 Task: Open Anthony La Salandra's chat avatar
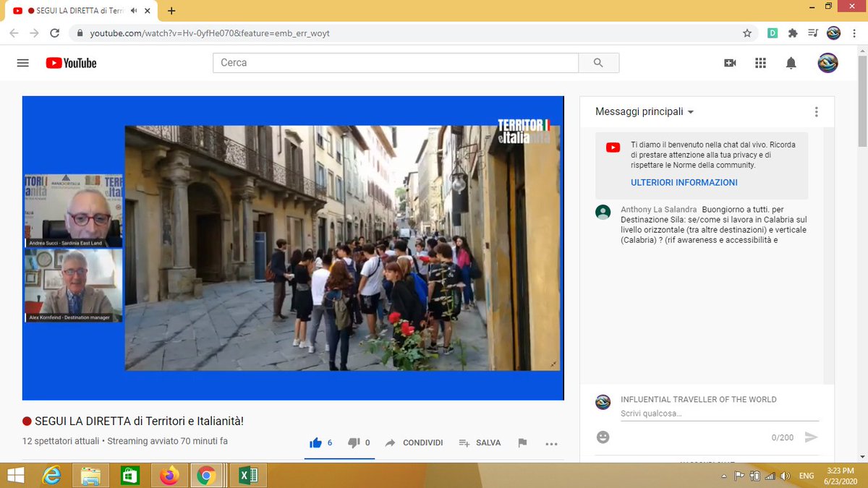[x=603, y=212]
